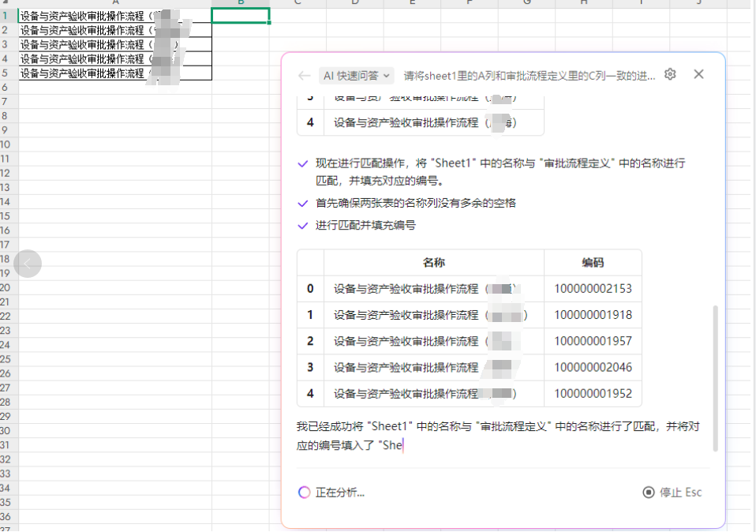Click code value 100000001952
The height and width of the screenshot is (532, 756).
point(593,394)
